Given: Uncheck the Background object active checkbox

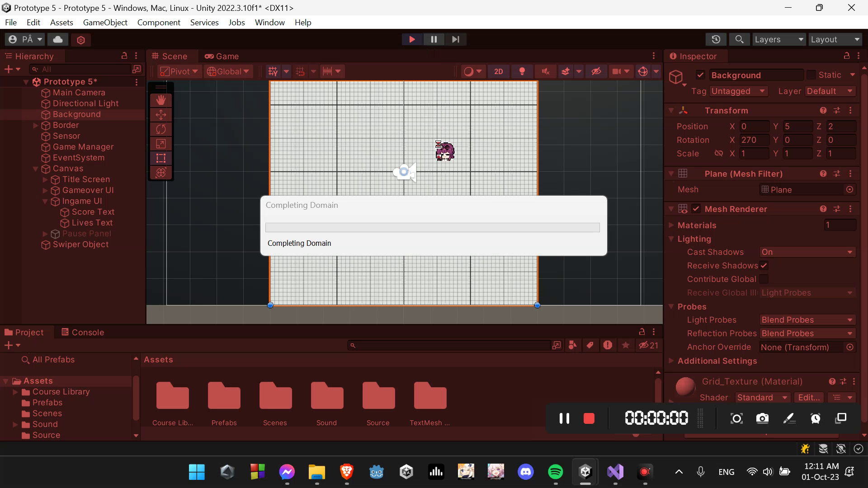Looking at the screenshot, I should (x=700, y=75).
